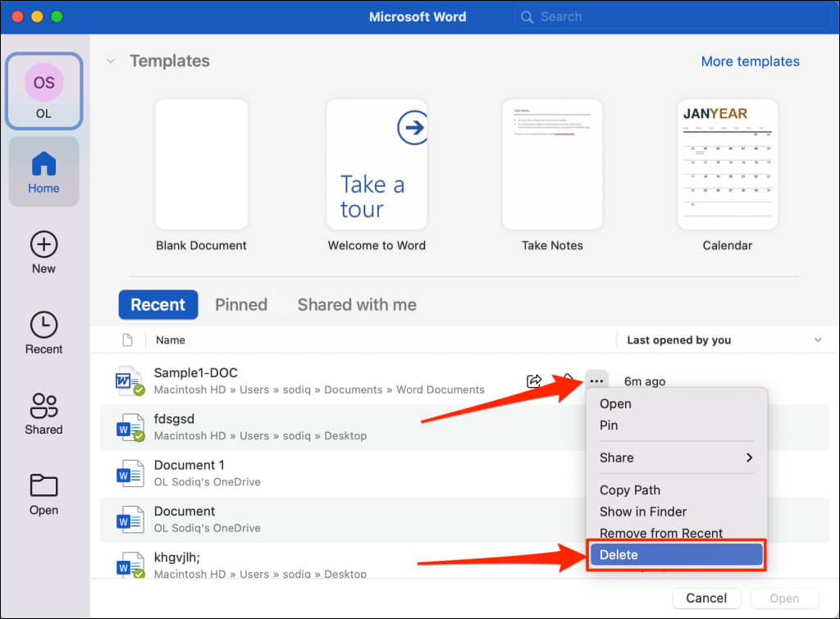Select the Shared people icon

(x=44, y=405)
